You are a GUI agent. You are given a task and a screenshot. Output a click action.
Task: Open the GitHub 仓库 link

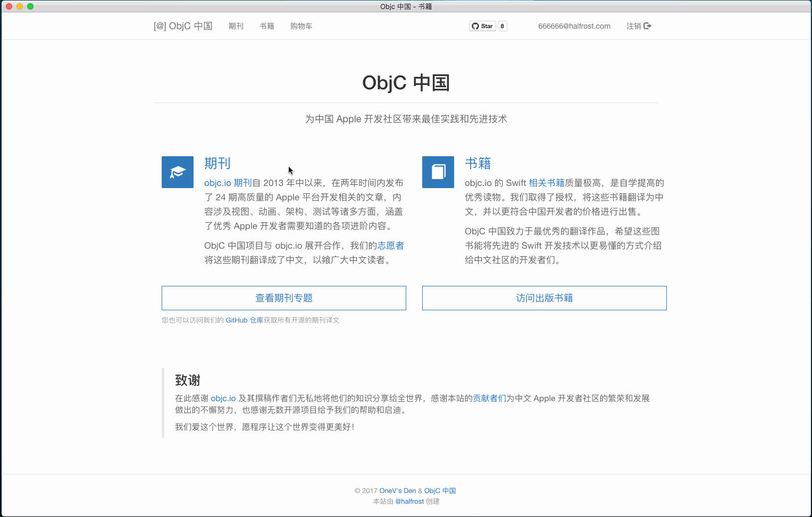[x=245, y=320]
